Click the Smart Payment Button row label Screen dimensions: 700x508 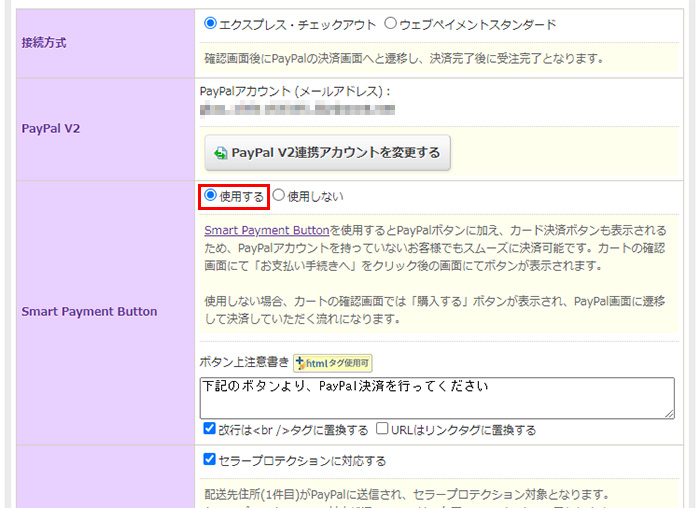coord(89,312)
